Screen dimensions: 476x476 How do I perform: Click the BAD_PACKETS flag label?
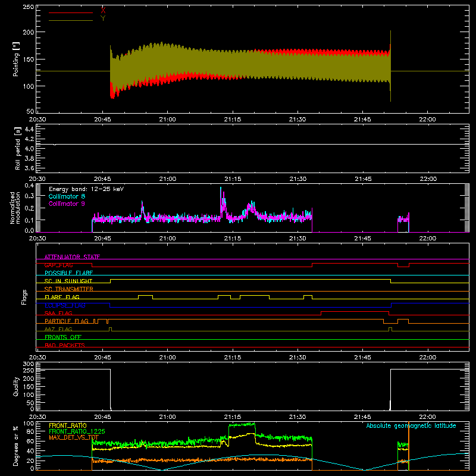click(x=65, y=345)
